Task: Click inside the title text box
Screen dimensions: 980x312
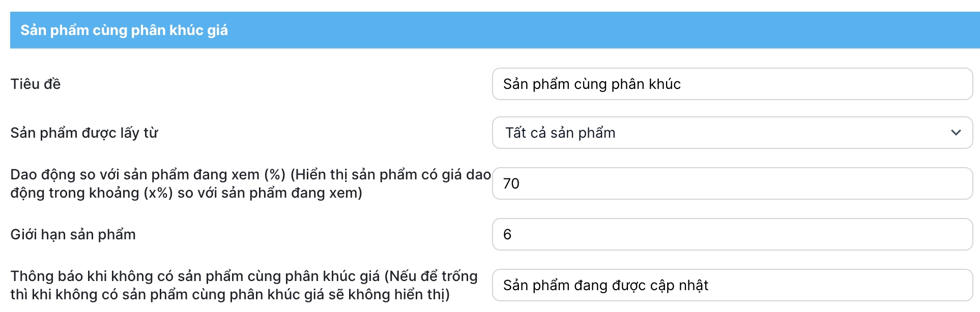Action: click(x=732, y=84)
